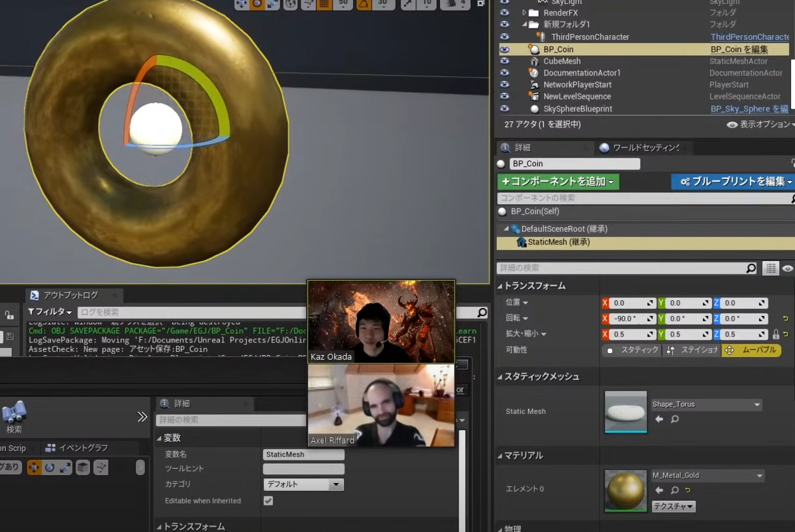
Task: Open grid snap value 50 dropdown
Action: point(342,4)
